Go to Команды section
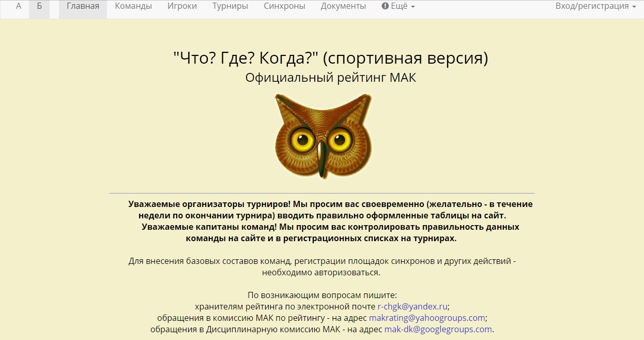644x340 pixels. tap(133, 7)
